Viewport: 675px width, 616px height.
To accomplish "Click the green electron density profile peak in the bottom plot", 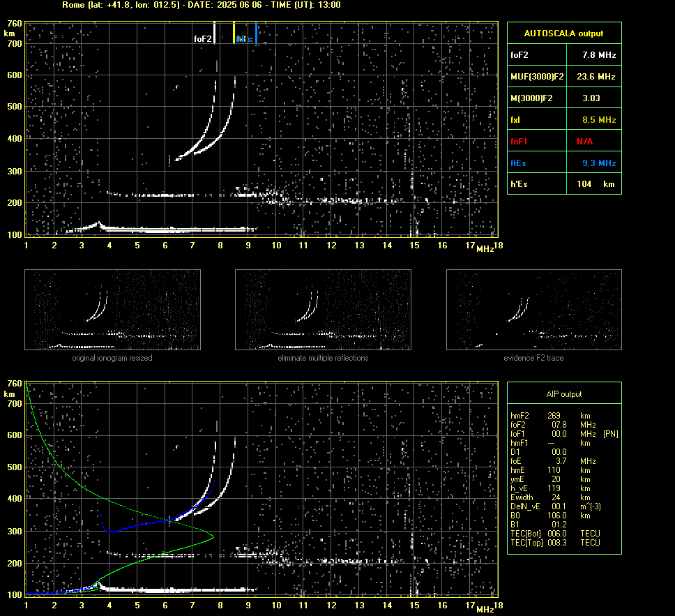I will pyautogui.click(x=212, y=536).
